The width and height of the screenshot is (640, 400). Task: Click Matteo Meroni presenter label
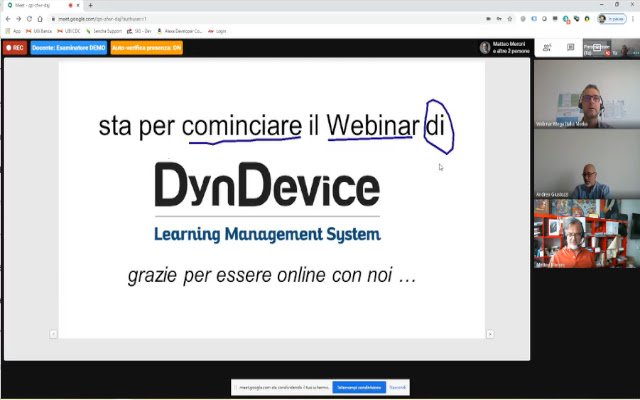(x=505, y=48)
